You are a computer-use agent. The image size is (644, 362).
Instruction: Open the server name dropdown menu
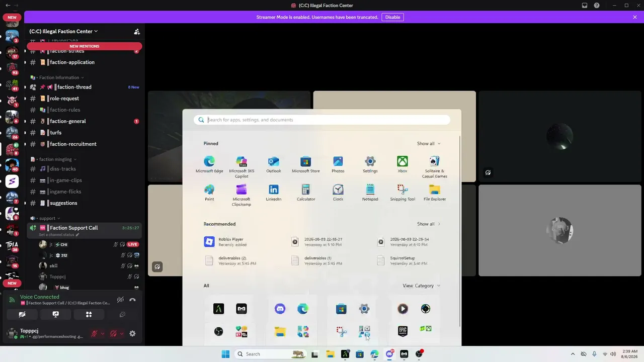coord(63,31)
